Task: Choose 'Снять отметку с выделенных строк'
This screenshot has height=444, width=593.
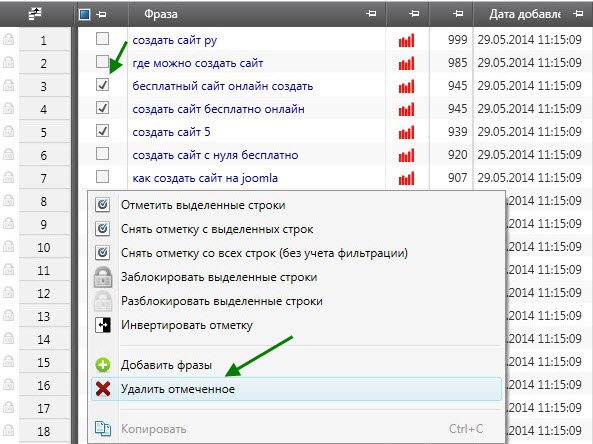Action: tap(217, 229)
